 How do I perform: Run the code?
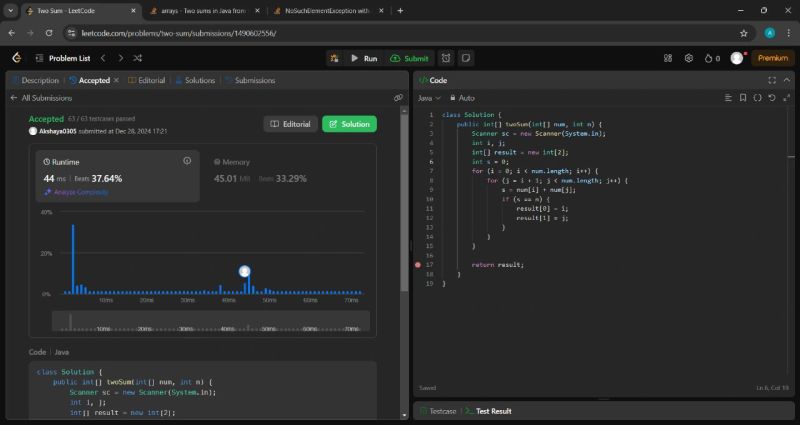(x=364, y=58)
